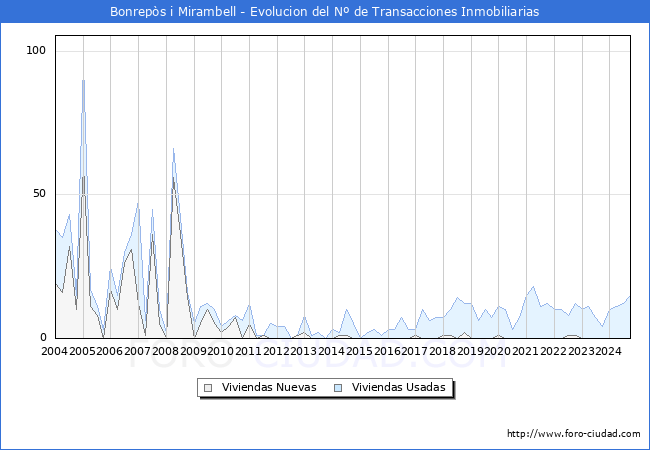The image size is (650, 450).
Task: Click the 2005 x-axis label
Action: click(x=82, y=351)
